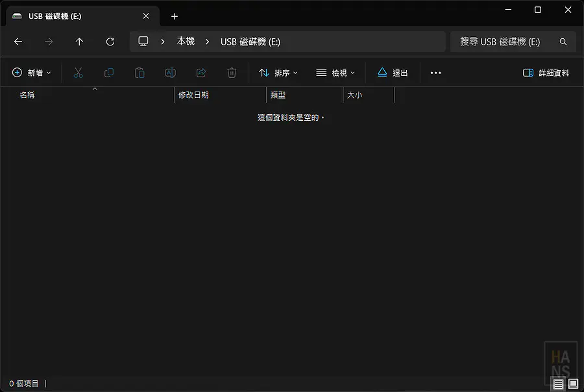Image resolution: width=584 pixels, height=392 pixels.
Task: Open the see-more ellipsis menu
Action: pyautogui.click(x=435, y=73)
